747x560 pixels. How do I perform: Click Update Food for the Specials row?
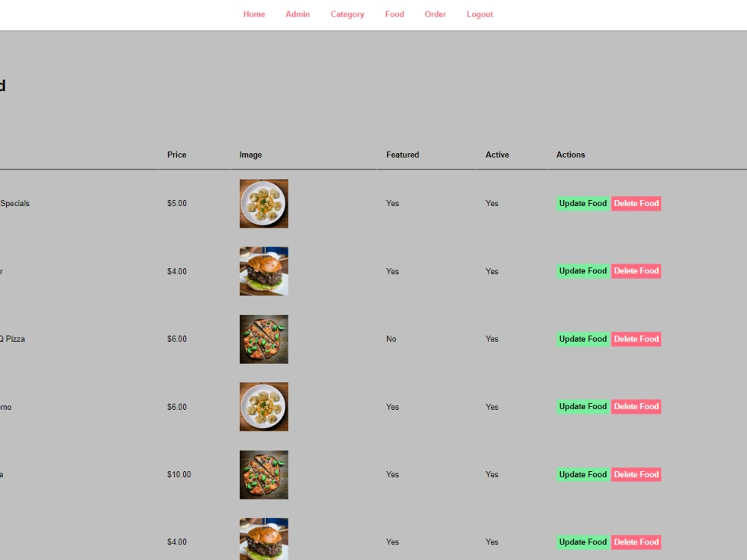(x=583, y=203)
